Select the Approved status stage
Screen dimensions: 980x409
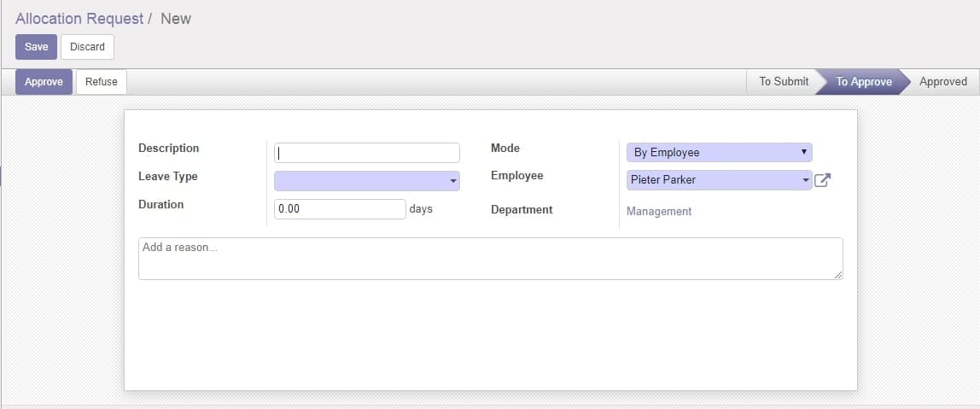coord(943,82)
